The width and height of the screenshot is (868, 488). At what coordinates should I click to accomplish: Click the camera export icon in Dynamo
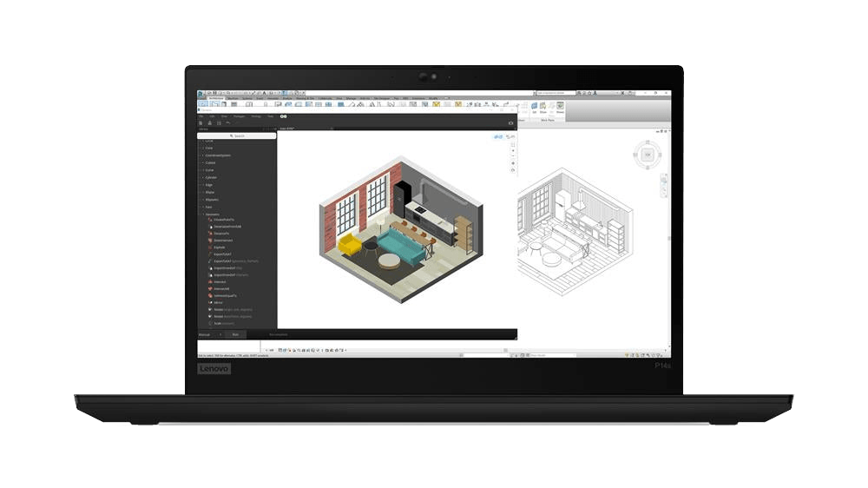pos(510,123)
